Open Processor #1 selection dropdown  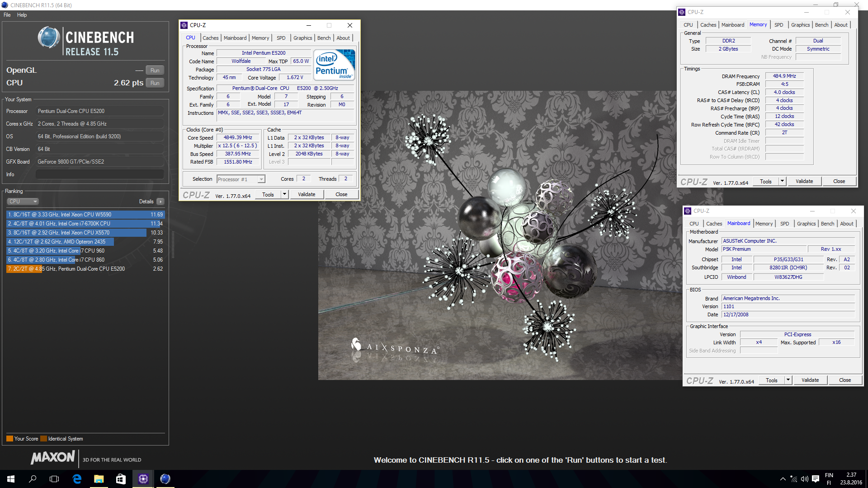point(241,179)
